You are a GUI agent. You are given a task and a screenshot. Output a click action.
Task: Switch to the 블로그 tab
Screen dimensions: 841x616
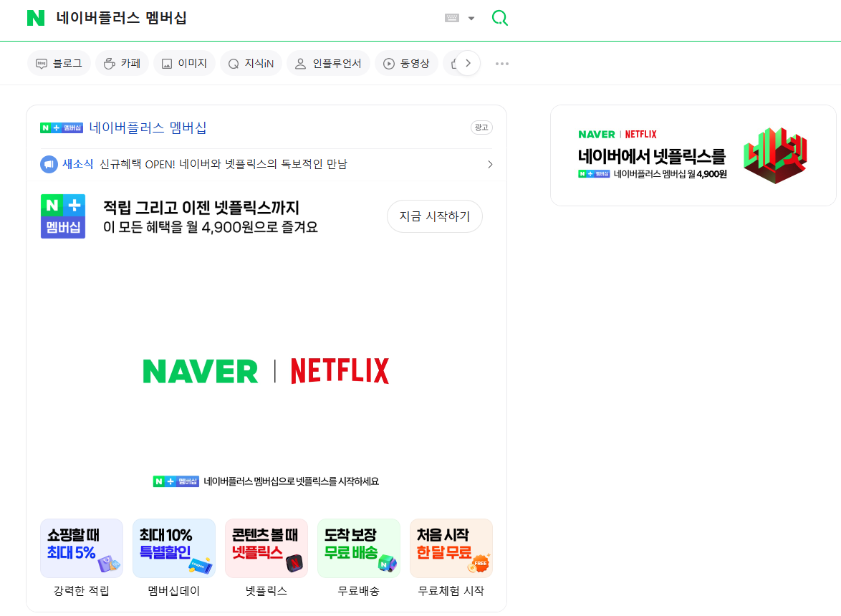[59, 63]
